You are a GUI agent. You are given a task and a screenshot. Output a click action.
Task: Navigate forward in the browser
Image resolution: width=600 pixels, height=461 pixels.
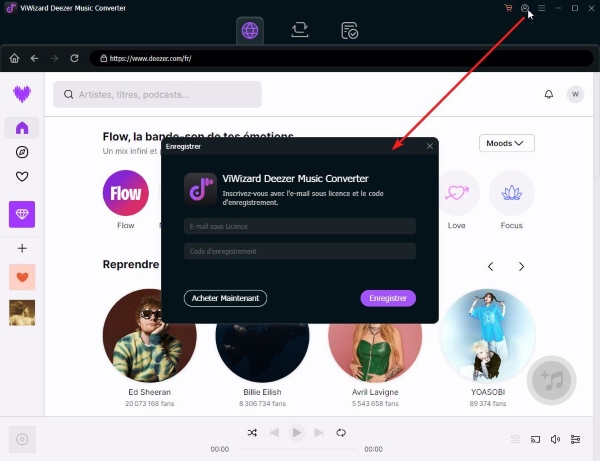pos(54,58)
